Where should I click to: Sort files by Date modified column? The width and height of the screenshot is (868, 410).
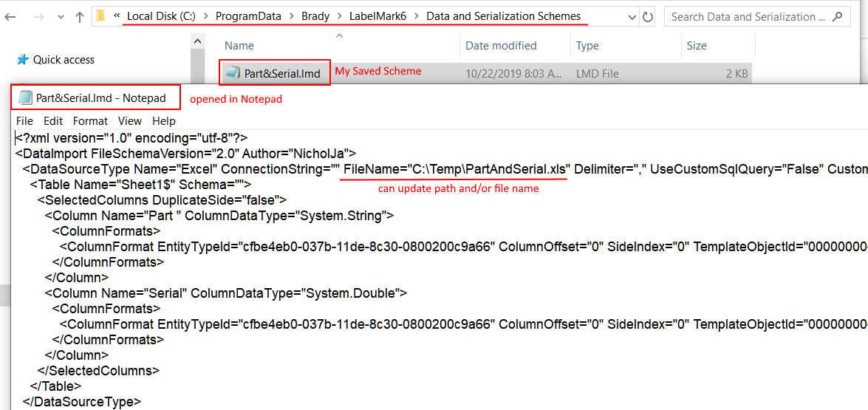coord(501,46)
